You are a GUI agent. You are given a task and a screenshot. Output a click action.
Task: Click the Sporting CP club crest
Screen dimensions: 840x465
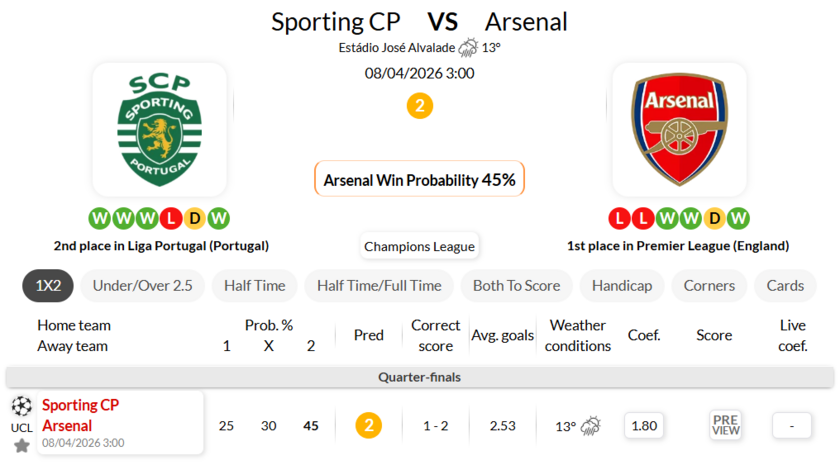point(160,130)
